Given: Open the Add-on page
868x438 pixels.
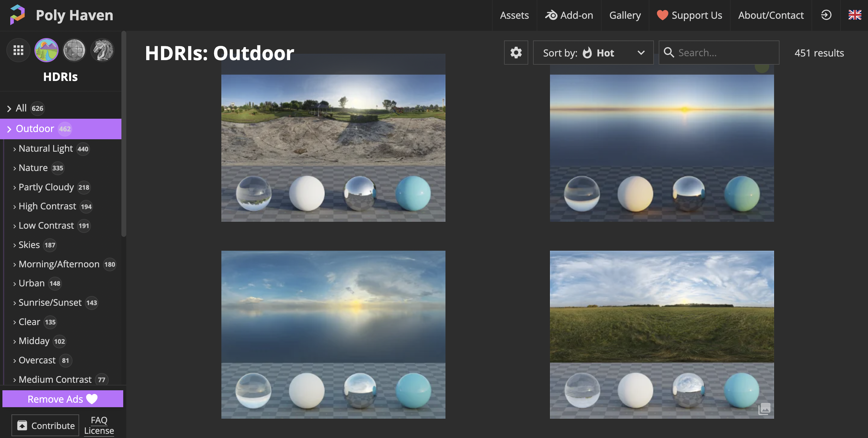Looking at the screenshot, I should (569, 15).
